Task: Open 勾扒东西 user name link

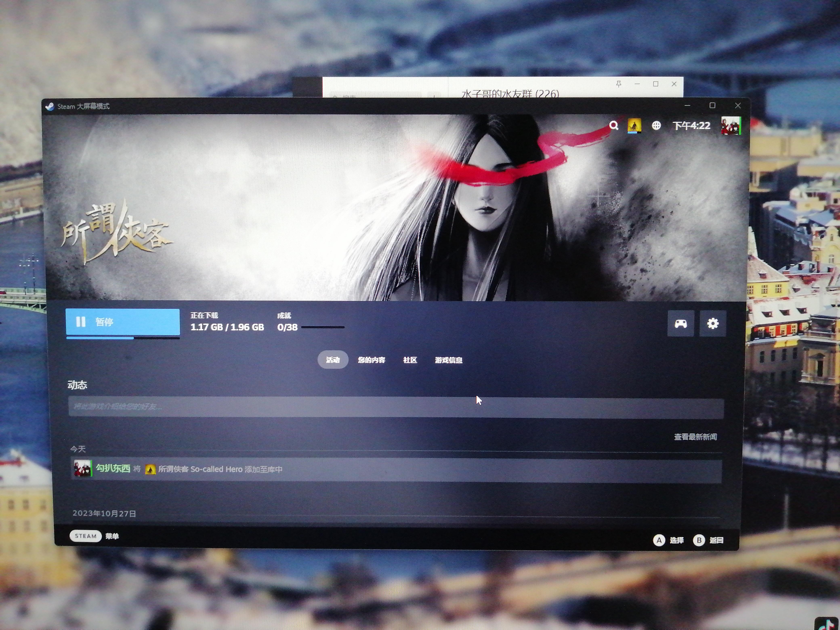Action: pos(113,468)
